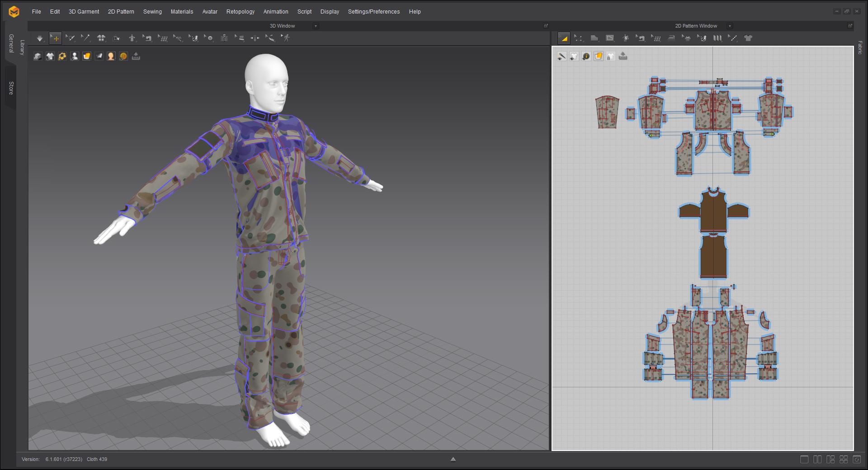
Task: Open the Materials menu
Action: (182, 12)
